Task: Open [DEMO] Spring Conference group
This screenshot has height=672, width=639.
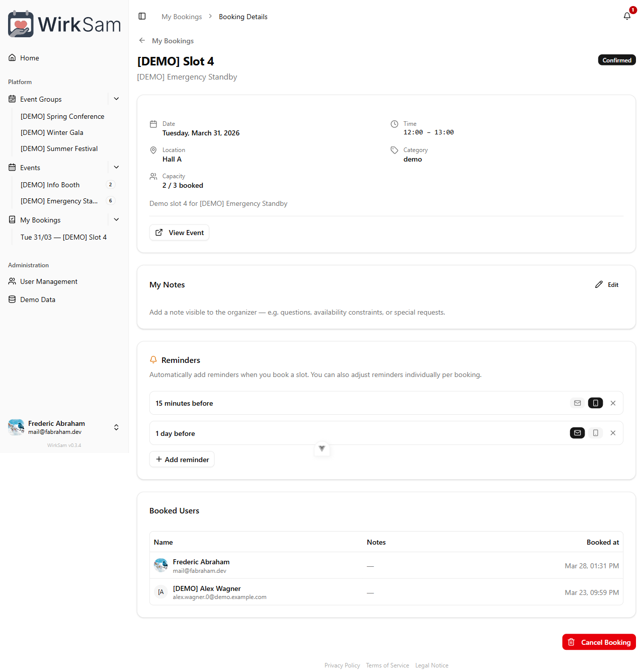Action: point(62,116)
